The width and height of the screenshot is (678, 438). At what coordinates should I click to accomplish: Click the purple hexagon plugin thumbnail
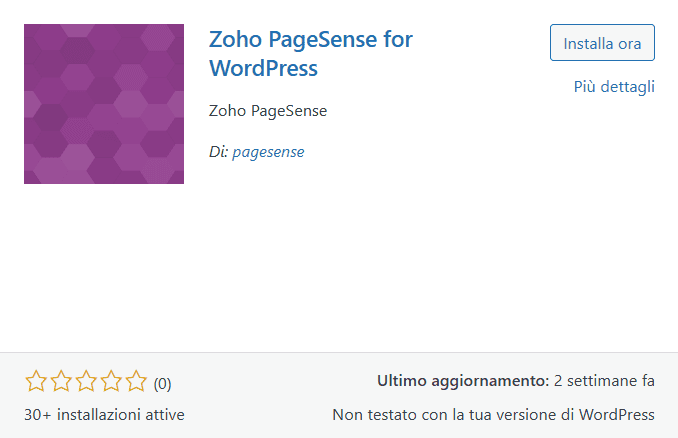click(104, 104)
